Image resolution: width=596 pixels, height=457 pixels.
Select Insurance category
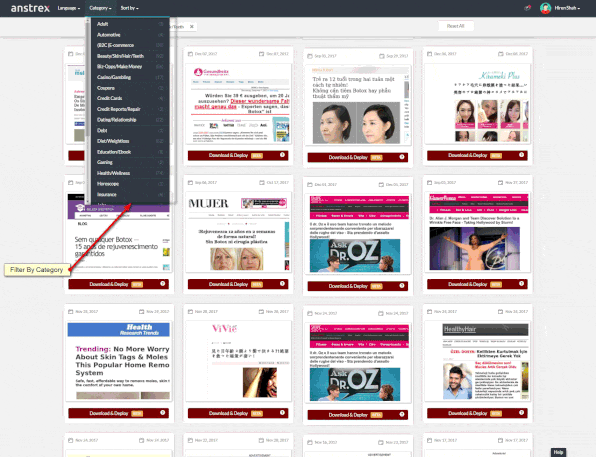pyautogui.click(x=129, y=194)
